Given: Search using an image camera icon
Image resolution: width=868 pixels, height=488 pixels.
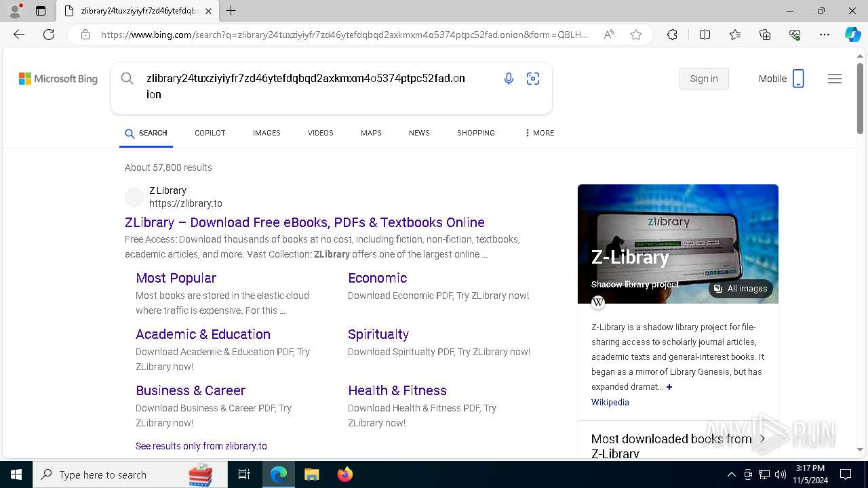Looking at the screenshot, I should coord(533,79).
